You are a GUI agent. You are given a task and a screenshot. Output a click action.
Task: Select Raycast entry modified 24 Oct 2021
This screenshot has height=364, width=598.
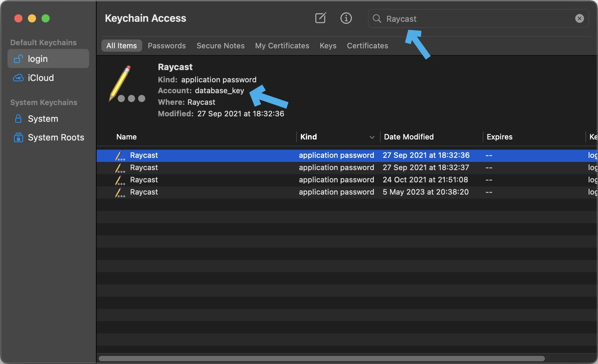pyautogui.click(x=347, y=180)
